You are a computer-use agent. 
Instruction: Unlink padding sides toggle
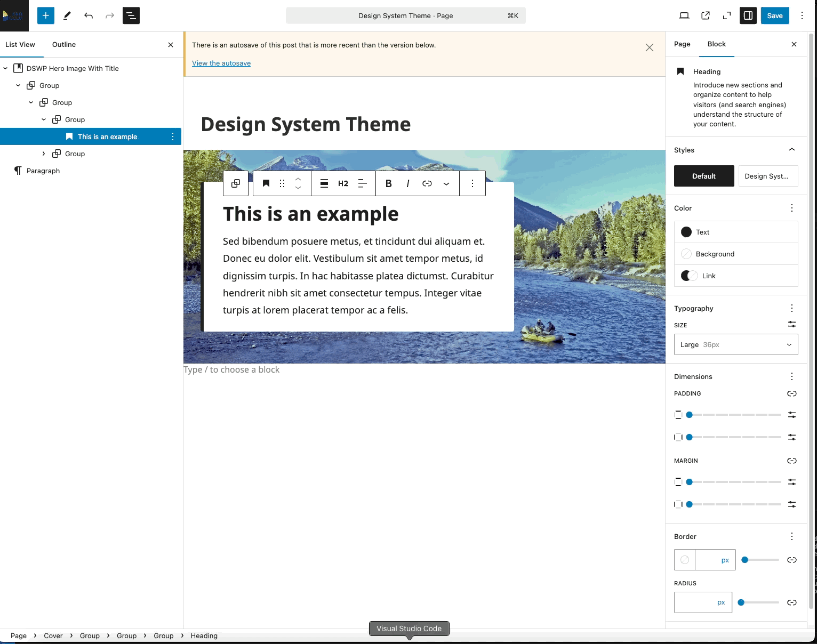(792, 393)
